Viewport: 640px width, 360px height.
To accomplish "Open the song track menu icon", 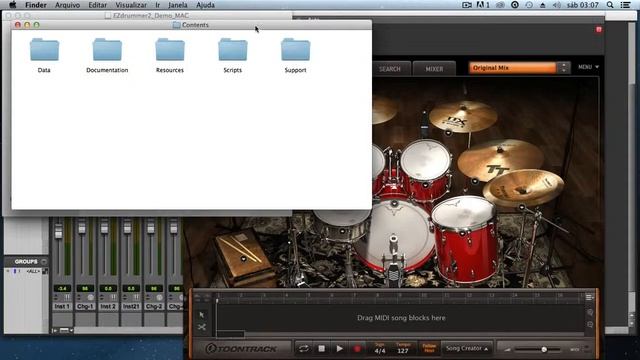I will (x=590, y=297).
